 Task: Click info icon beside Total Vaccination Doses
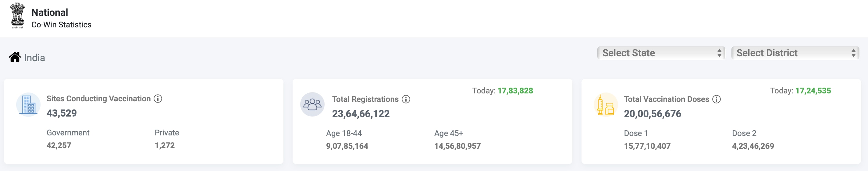point(717,99)
